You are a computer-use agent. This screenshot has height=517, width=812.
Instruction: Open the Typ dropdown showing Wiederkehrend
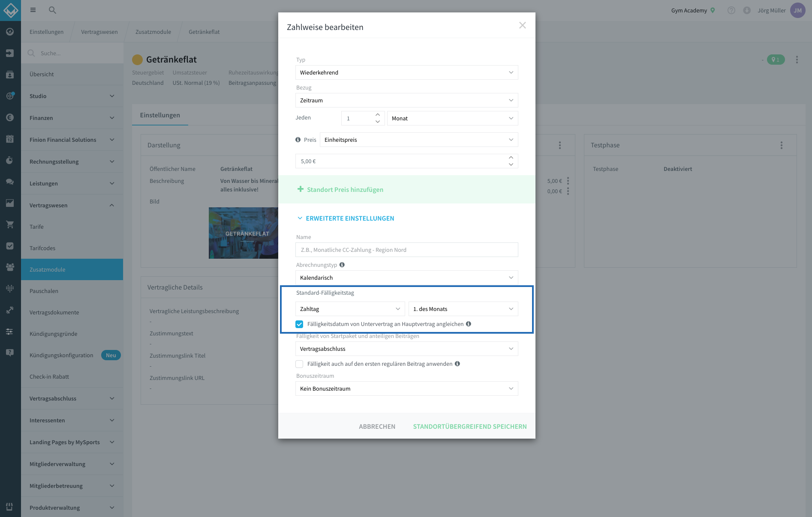pos(406,72)
